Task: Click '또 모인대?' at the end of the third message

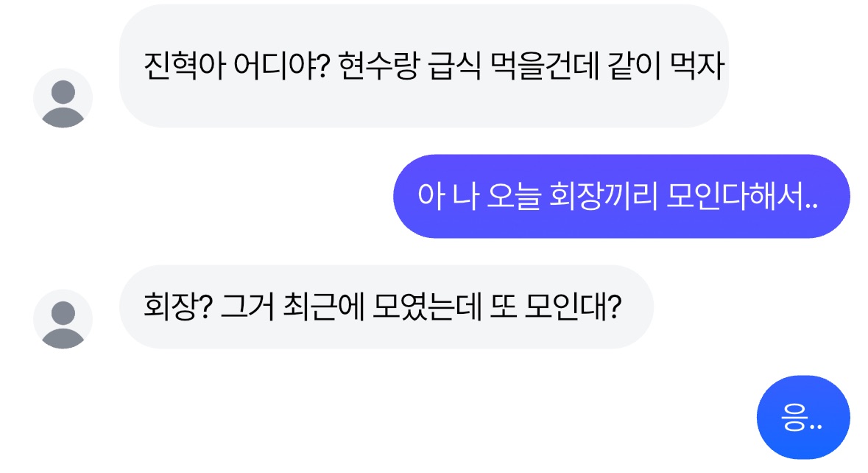Action: [x=555, y=307]
